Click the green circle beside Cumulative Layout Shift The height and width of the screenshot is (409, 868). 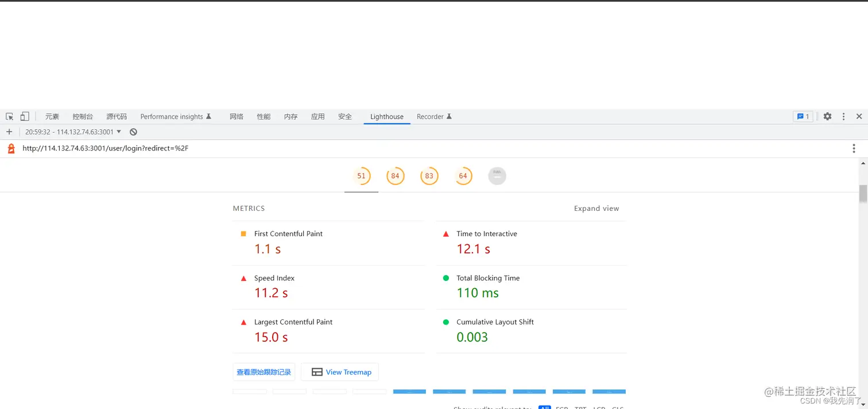click(446, 322)
